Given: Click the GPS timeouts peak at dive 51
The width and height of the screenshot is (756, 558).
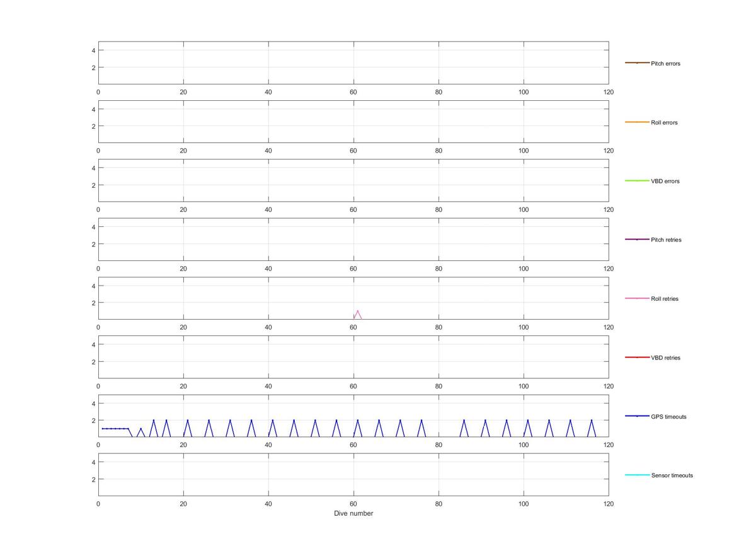Looking at the screenshot, I should [315, 421].
